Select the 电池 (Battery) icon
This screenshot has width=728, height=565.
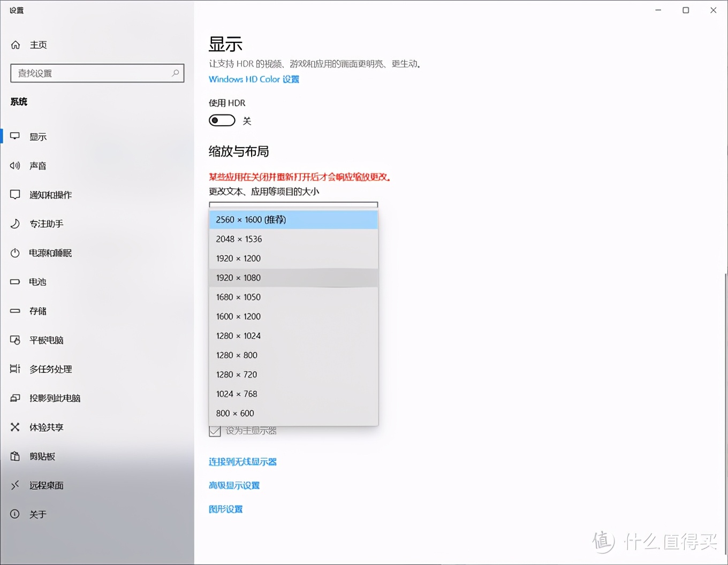click(15, 282)
